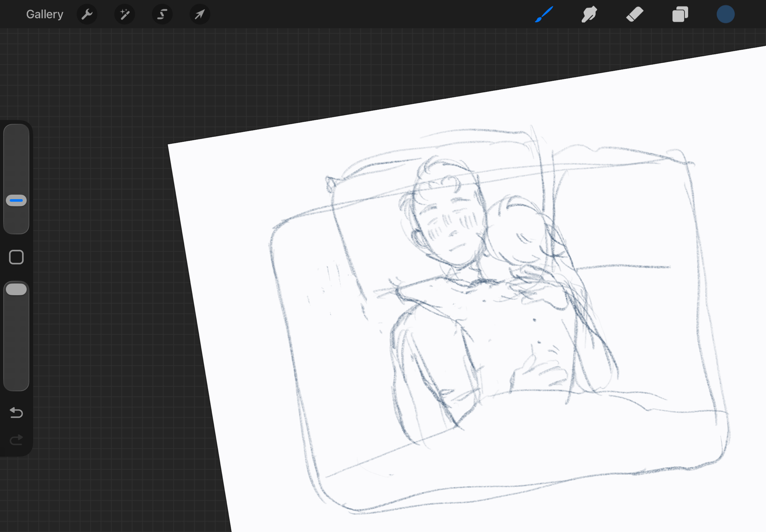Open the blue color picker swatch

[725, 15]
